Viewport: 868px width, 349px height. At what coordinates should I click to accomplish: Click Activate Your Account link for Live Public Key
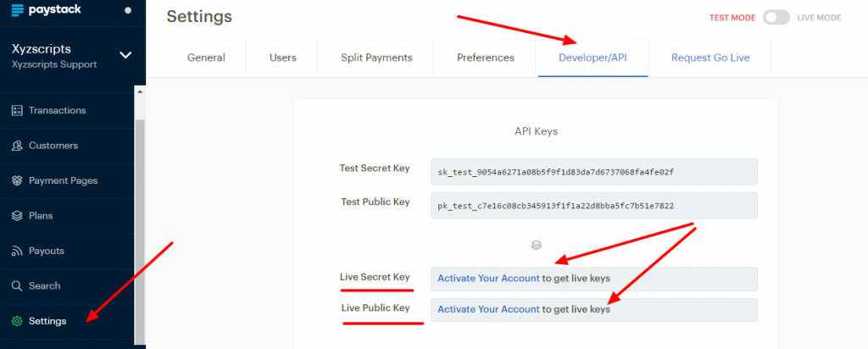[488, 309]
